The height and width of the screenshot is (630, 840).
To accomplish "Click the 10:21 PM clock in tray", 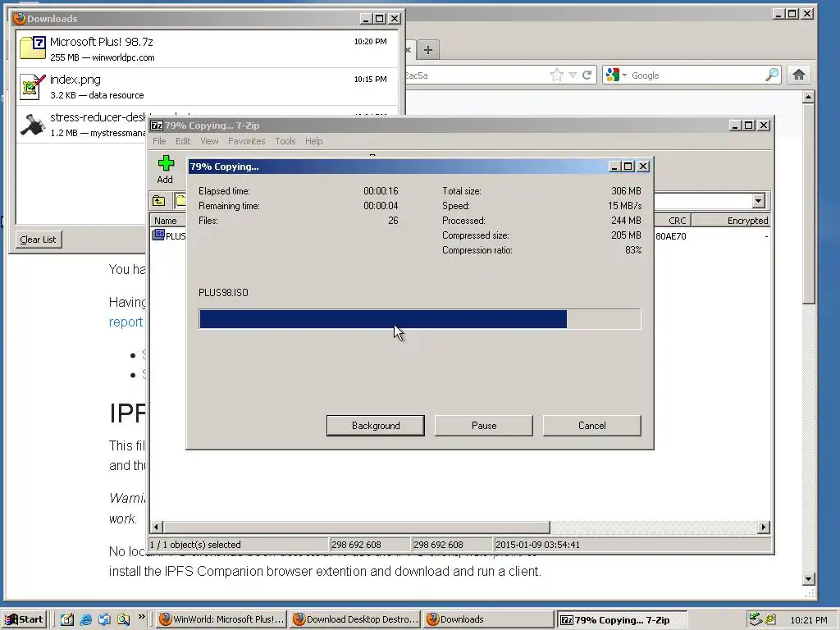I will (x=808, y=620).
